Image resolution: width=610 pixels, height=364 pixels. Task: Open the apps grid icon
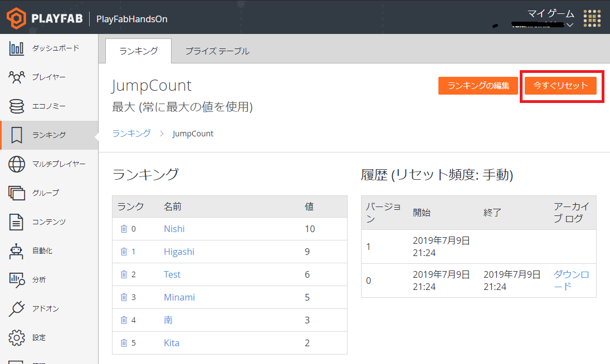(x=592, y=18)
